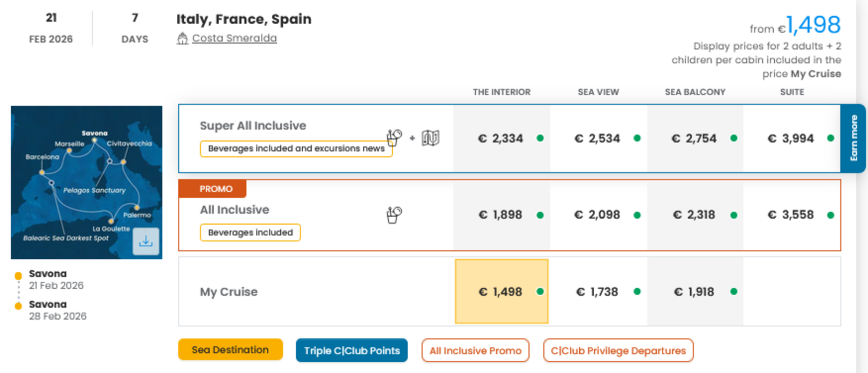Viewport: 868px width, 373px height.
Task: Click the beverages icon in All Inclusive row
Action: pos(394,215)
